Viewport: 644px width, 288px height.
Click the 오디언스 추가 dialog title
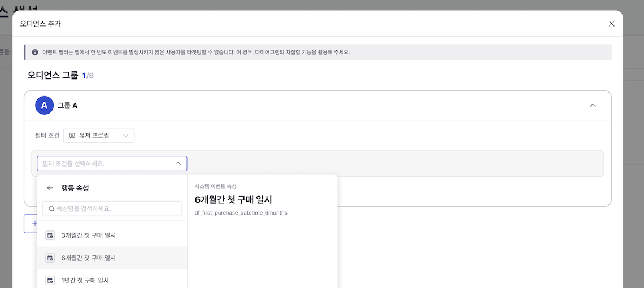pos(41,24)
